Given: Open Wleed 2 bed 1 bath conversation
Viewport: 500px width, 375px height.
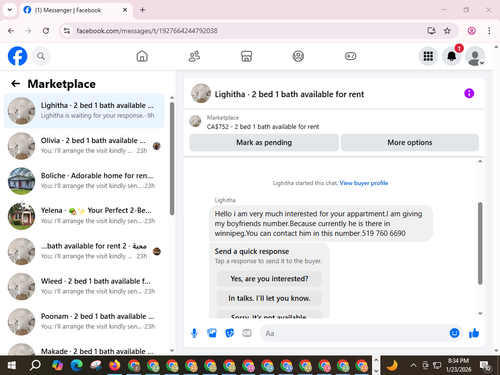Looking at the screenshot, I should pyautogui.click(x=84, y=286).
